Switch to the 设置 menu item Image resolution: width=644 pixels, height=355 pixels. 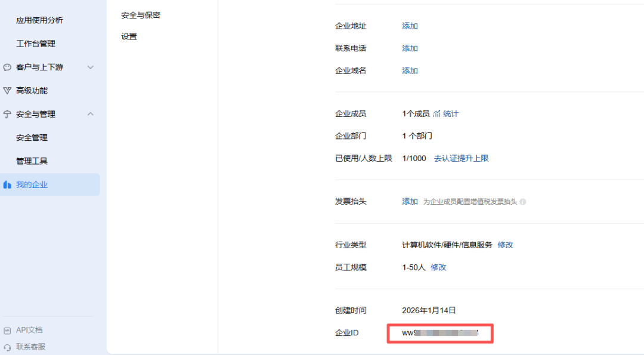[129, 36]
